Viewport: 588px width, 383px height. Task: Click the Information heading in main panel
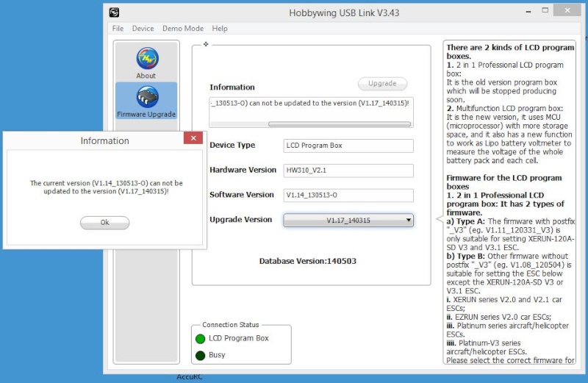[232, 87]
